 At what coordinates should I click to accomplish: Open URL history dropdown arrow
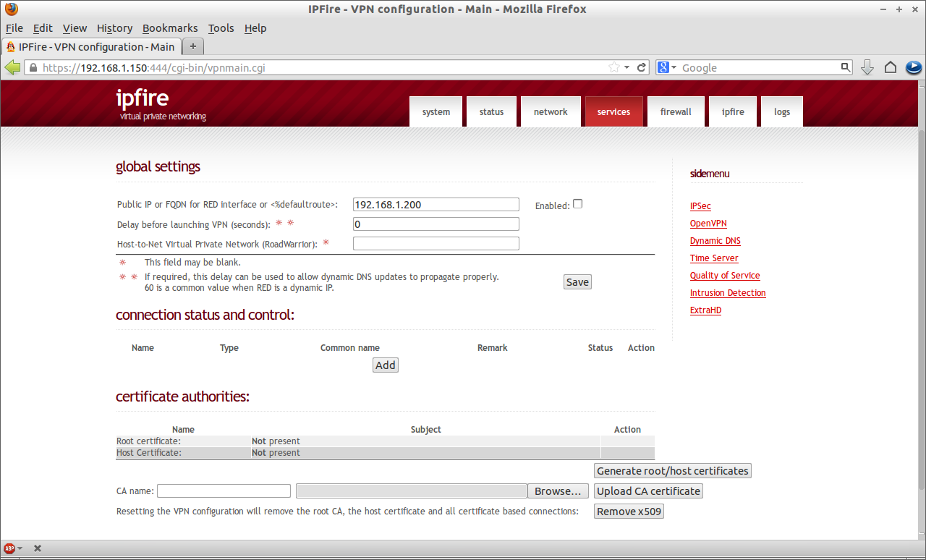[x=626, y=67]
